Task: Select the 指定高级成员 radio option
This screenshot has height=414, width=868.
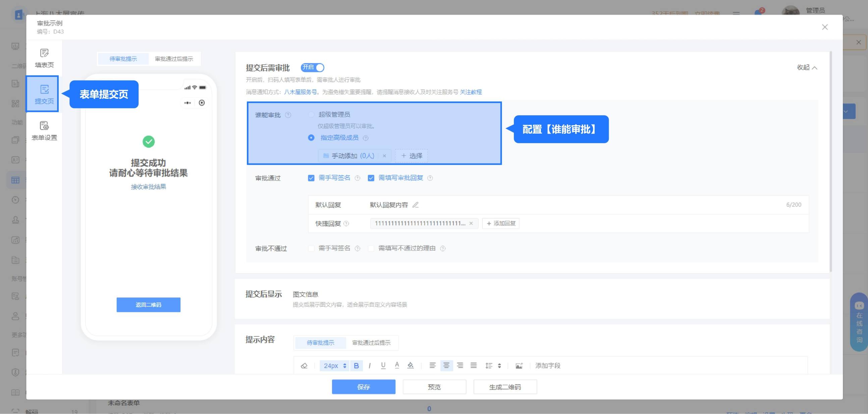Action: coord(311,138)
